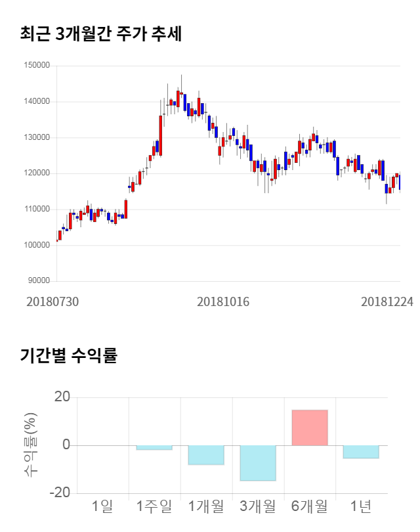The height and width of the screenshot is (532, 420).
Task: Click the 120000 price axis label
Action: pyautogui.click(x=37, y=173)
